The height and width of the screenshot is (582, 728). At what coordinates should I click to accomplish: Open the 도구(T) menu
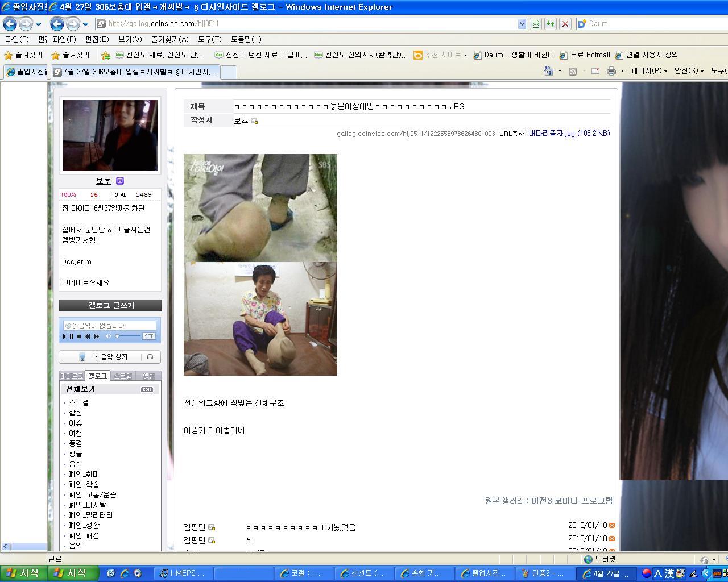[x=209, y=39]
